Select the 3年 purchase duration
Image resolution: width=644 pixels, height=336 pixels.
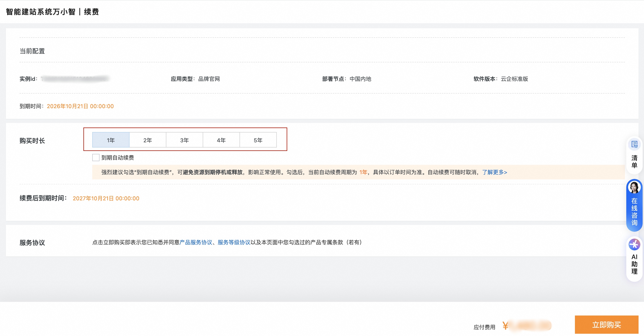point(184,140)
